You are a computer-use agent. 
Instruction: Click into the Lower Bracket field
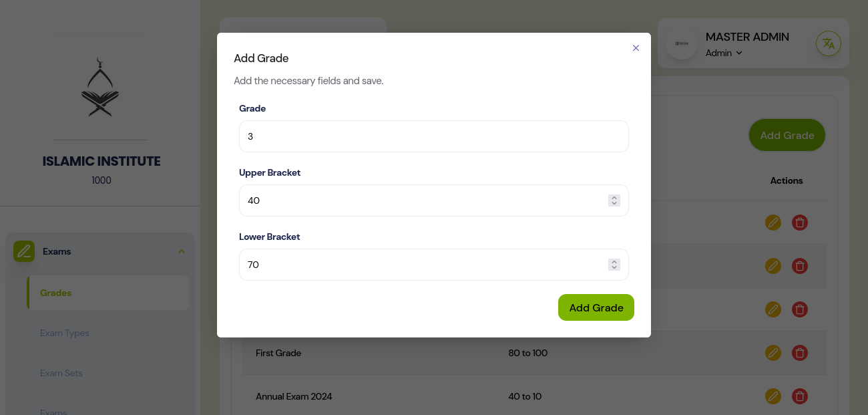pyautogui.click(x=421, y=265)
